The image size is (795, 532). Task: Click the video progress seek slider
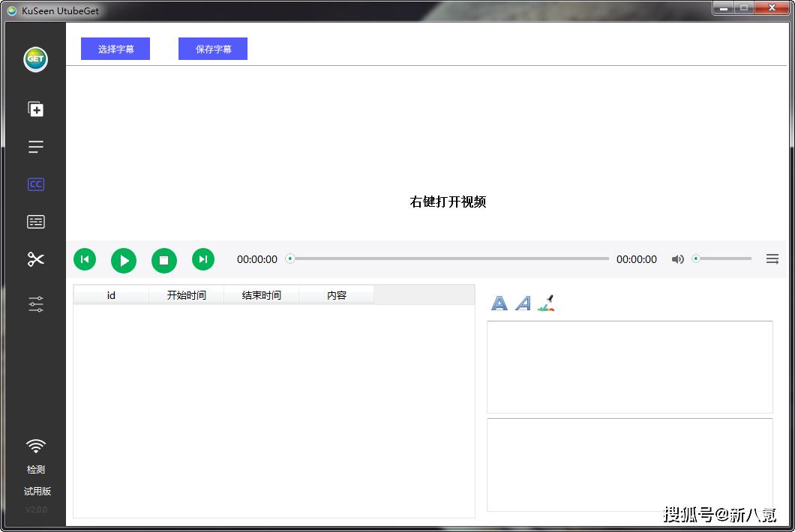pos(447,259)
